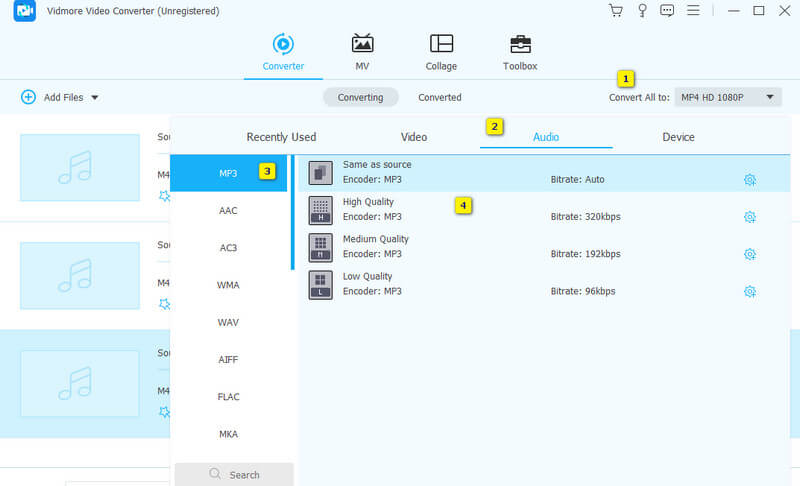Select the first audio file thumbnail
Screen dimensions: 800x486
[x=80, y=167]
